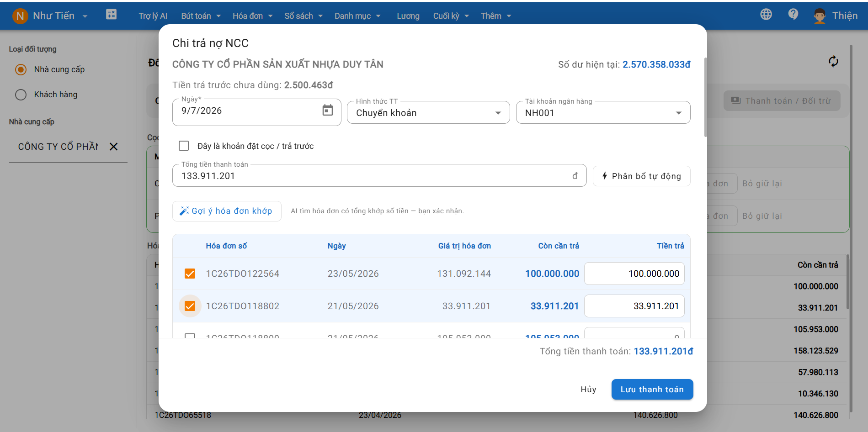Select the Khách hàng radio option
The image size is (868, 432).
pyautogui.click(x=21, y=95)
